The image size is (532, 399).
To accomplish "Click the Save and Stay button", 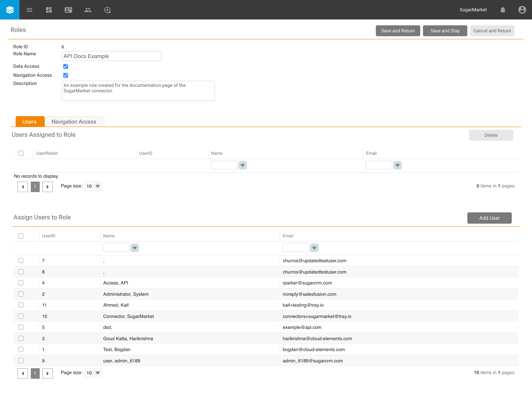I will coord(445,31).
